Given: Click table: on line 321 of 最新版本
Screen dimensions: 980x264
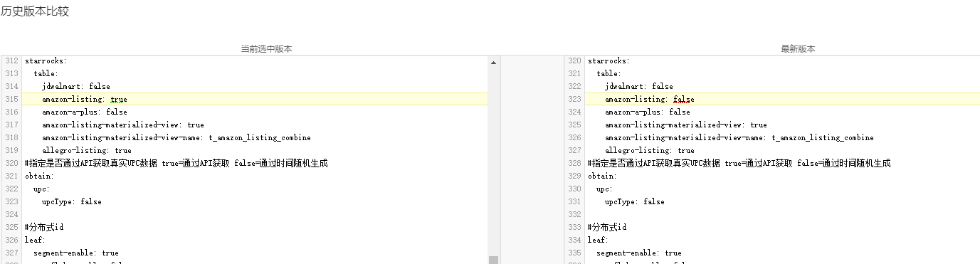Looking at the screenshot, I should click(608, 73).
